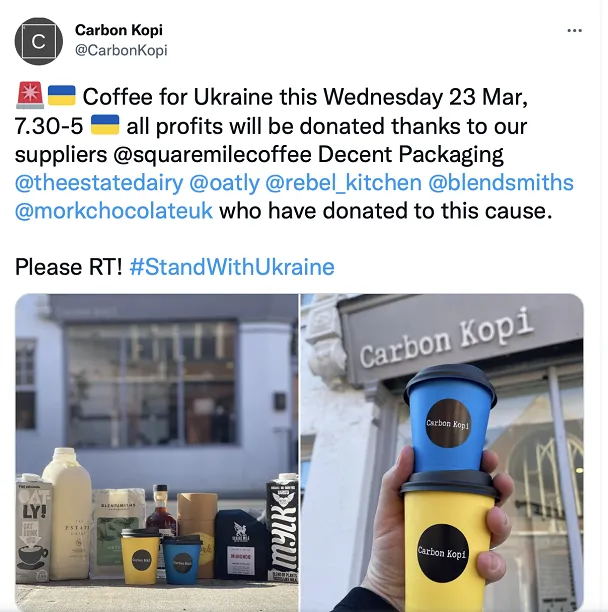Click the red siren emoji

30,95
